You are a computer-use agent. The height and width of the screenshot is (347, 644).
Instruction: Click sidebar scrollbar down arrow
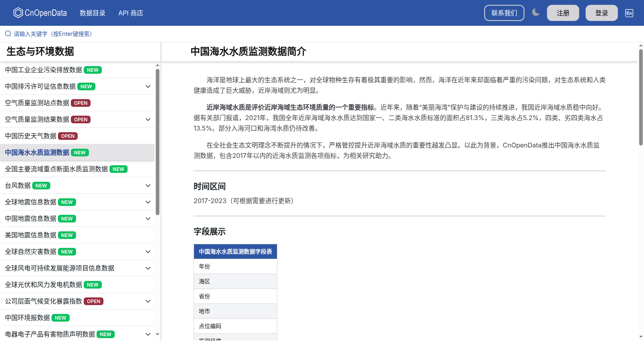(x=157, y=334)
